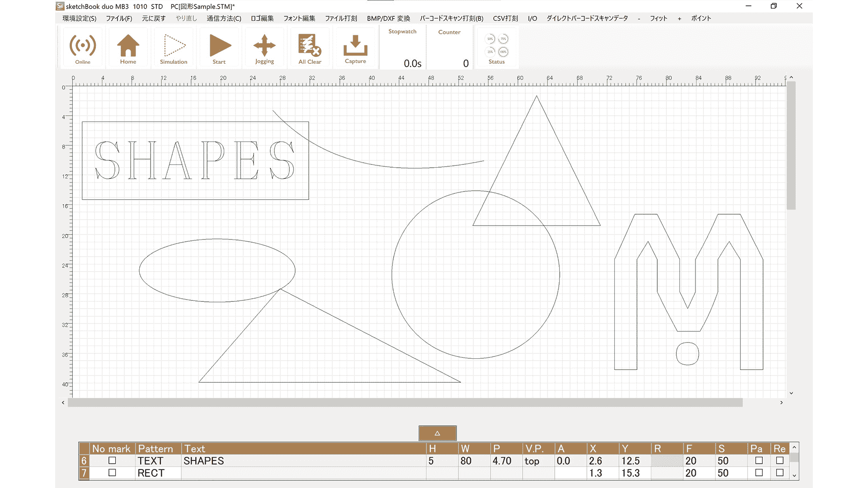
Task: Toggle No mark checkbox for RECT row
Action: (112, 473)
